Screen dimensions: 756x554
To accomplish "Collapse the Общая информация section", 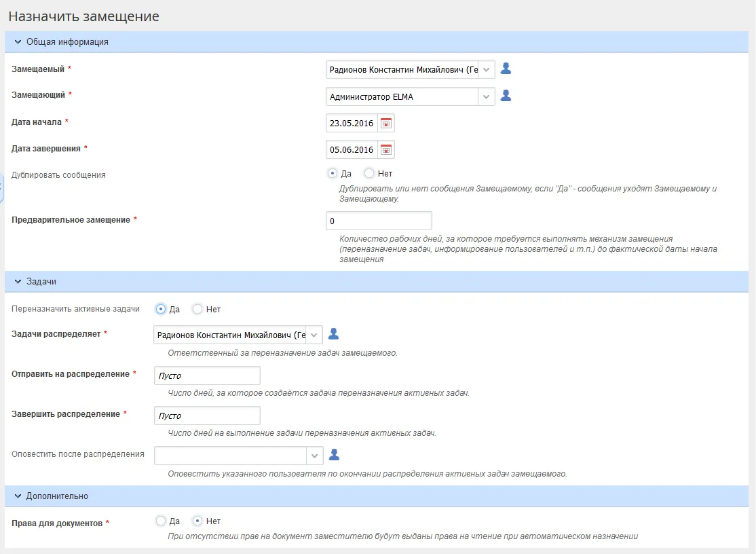I will pyautogui.click(x=18, y=41).
